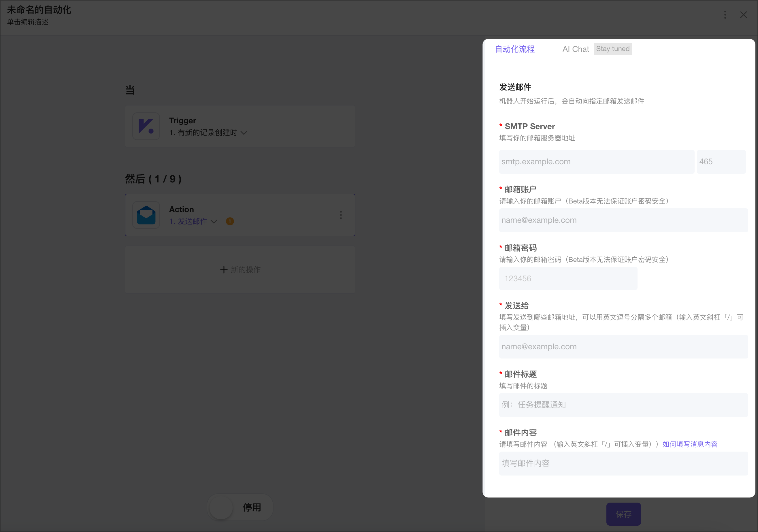Expand the trigger dropdown 有新的记录创建时
758x532 pixels.
(244, 133)
